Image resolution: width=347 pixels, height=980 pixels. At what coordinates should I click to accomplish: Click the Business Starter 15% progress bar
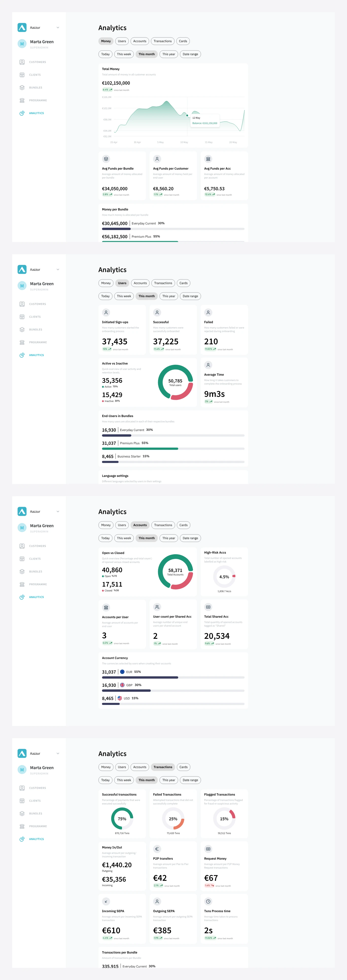[x=173, y=462]
